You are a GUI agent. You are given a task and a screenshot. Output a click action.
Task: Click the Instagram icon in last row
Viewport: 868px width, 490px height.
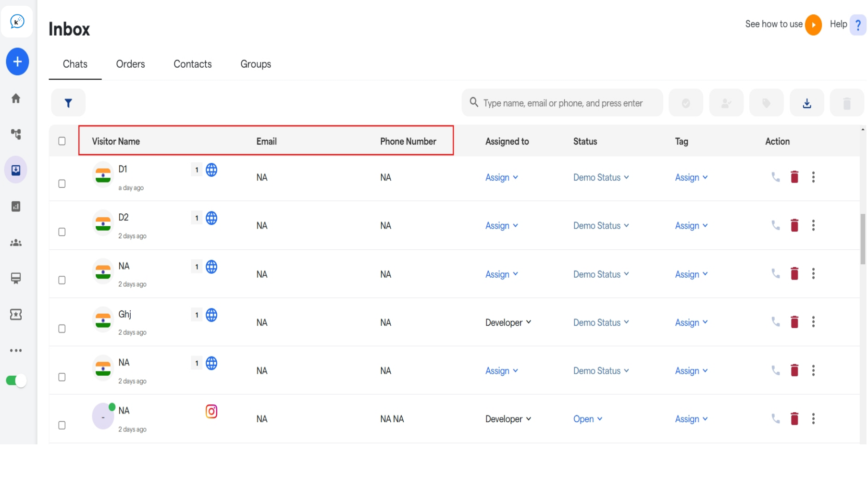[x=211, y=411]
